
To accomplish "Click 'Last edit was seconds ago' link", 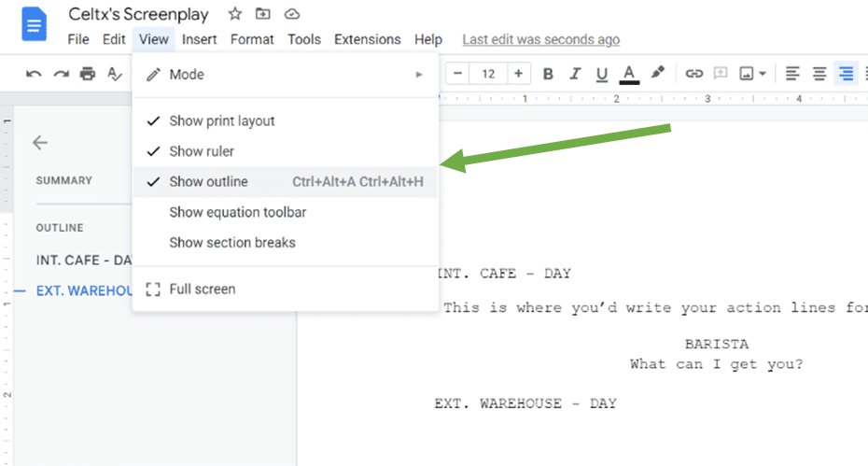I will [x=540, y=39].
